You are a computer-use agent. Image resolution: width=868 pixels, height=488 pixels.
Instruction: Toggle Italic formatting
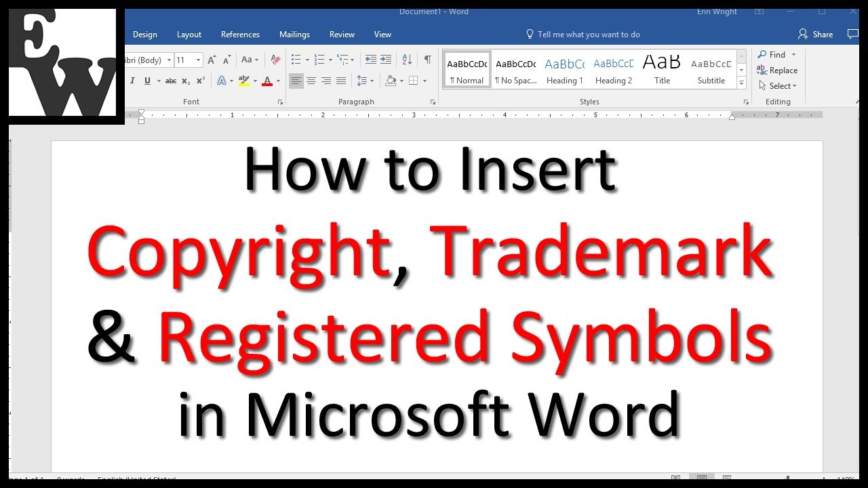tap(132, 81)
